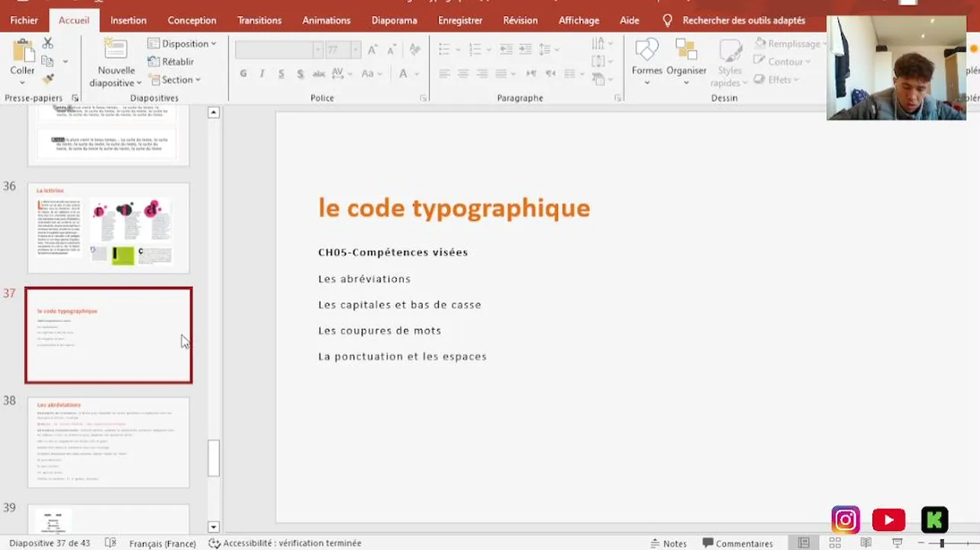This screenshot has height=550, width=980.
Task: Click the thumbnail pane scroll-up arrow
Action: 214,112
